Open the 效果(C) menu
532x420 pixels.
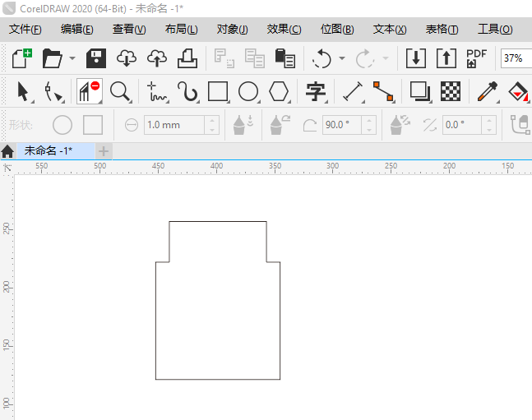pyautogui.click(x=284, y=29)
